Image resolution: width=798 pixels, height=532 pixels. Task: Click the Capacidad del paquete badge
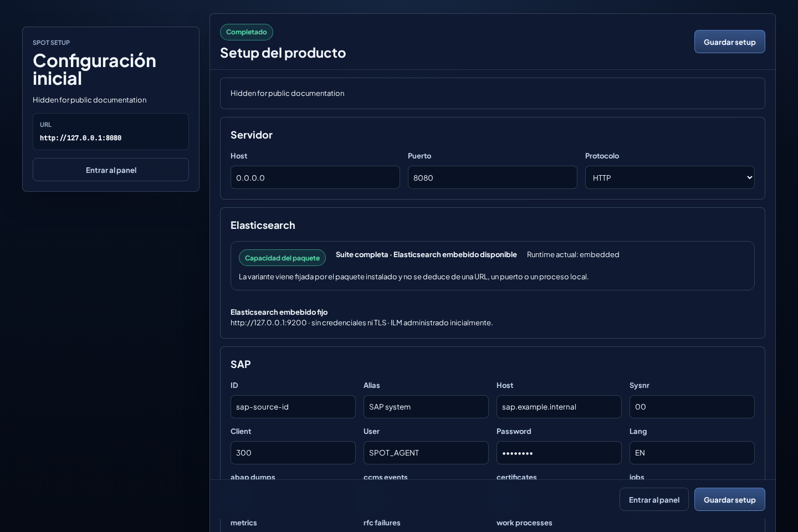pyautogui.click(x=282, y=258)
